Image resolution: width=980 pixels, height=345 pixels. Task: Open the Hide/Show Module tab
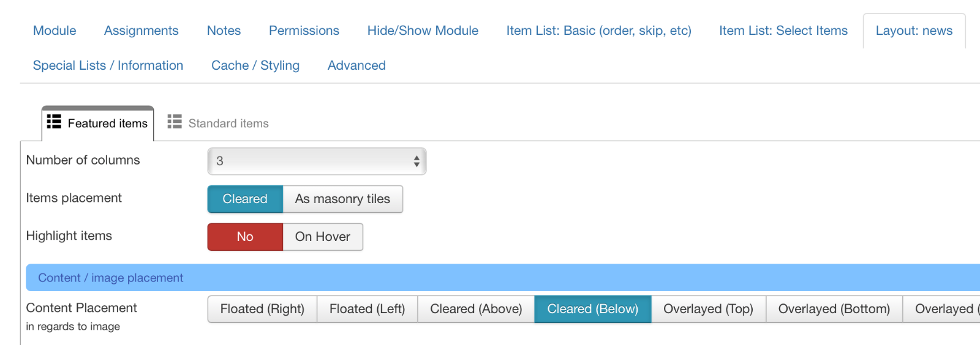[423, 31]
